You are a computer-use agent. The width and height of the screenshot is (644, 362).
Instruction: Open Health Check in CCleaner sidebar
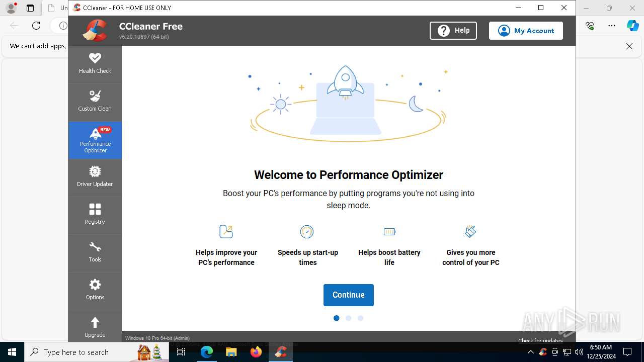pos(95,64)
